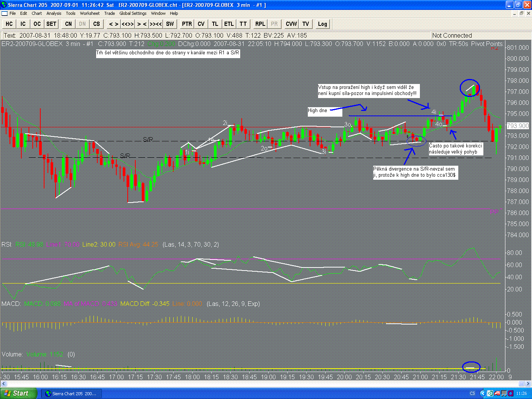
Task: Expand hidden system tray icons
Action: (x=483, y=393)
